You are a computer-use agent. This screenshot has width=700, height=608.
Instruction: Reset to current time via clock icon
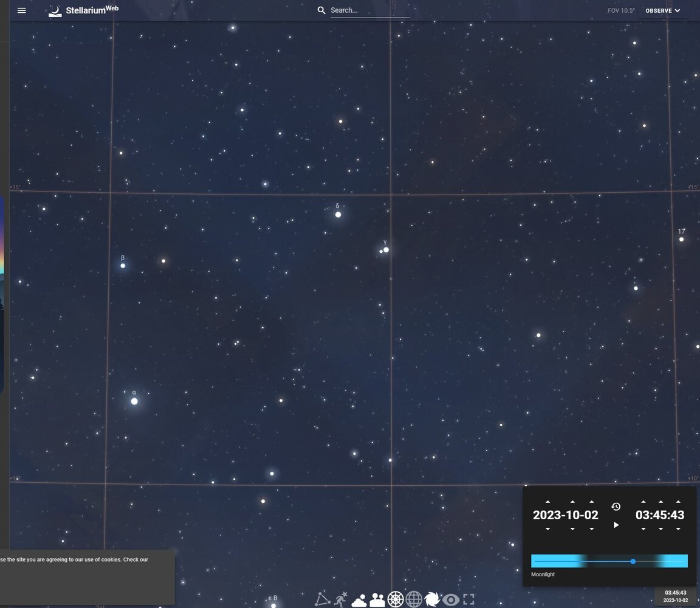click(616, 506)
